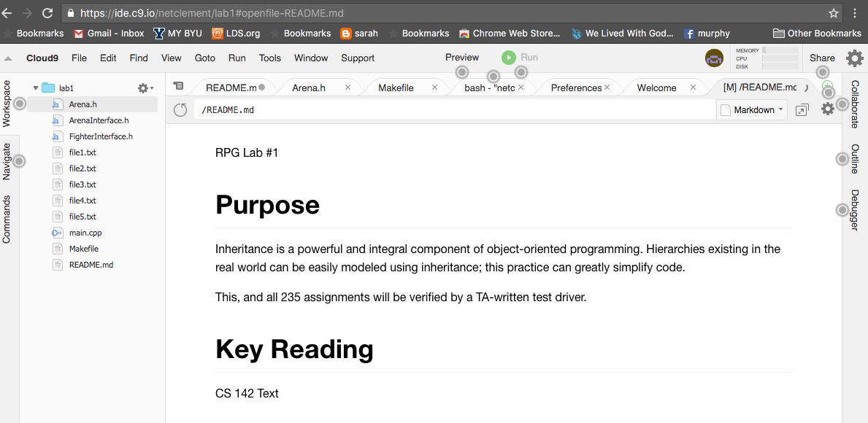Click the green new tab plus button

pos(827,86)
